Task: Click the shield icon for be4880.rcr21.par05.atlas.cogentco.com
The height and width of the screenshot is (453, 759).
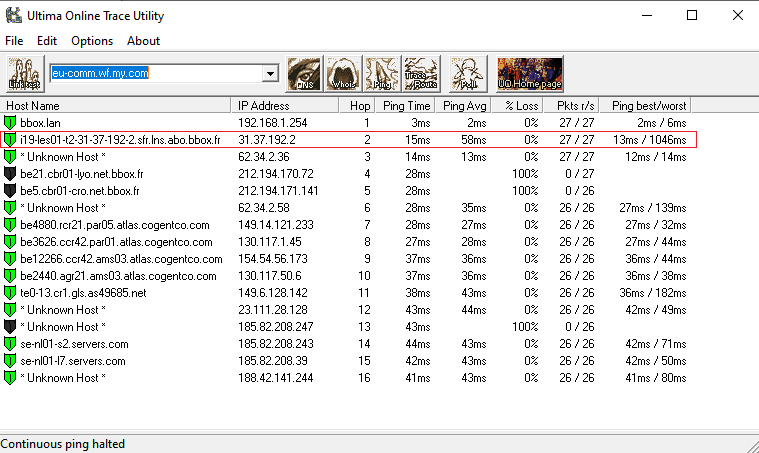Action: point(10,225)
